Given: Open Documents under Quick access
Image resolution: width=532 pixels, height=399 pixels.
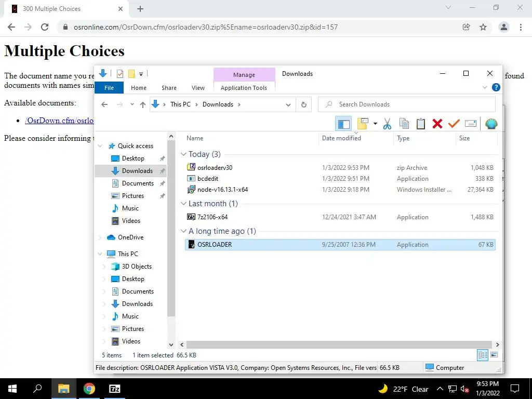Looking at the screenshot, I should [x=138, y=183].
